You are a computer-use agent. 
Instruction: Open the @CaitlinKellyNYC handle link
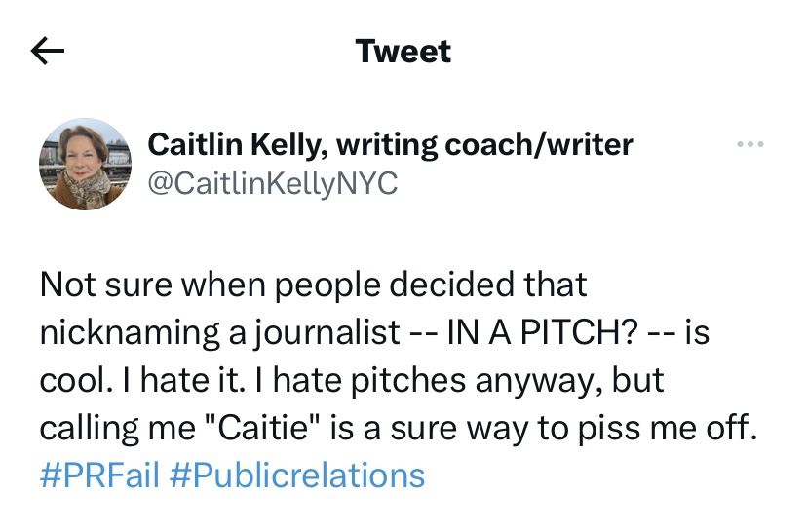[x=272, y=183]
